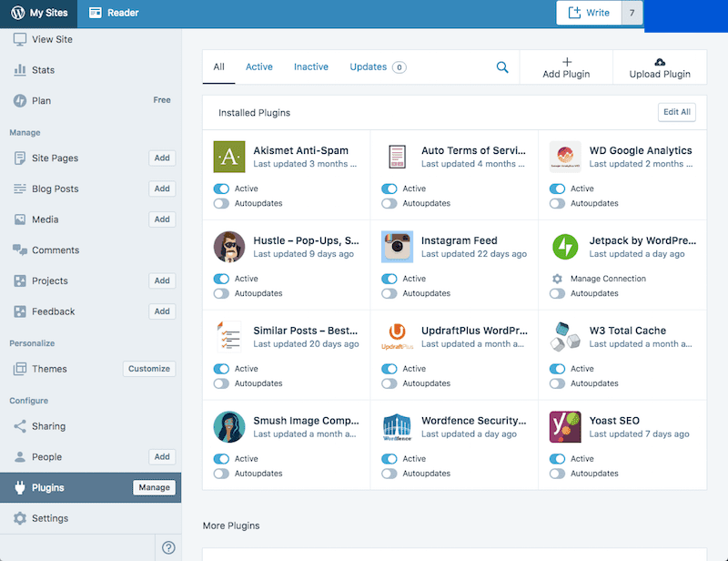728x561 pixels.
Task: Click the View Site monitor icon
Action: tap(20, 39)
